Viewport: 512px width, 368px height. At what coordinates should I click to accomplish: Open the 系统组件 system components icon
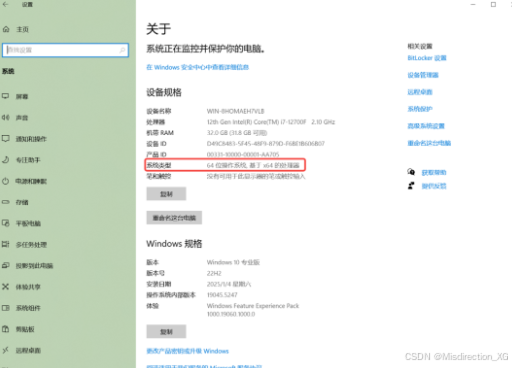click(6, 308)
